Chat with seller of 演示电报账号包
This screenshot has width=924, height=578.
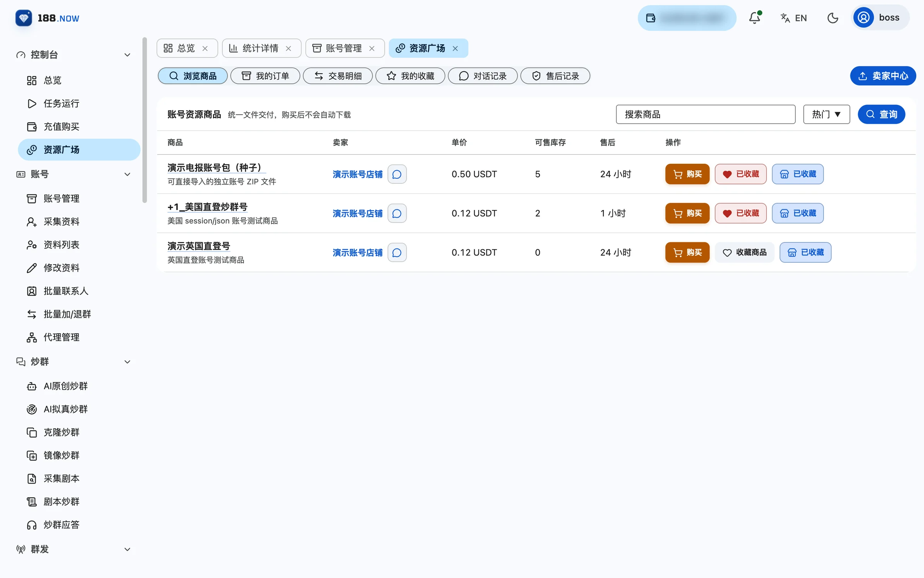(x=397, y=174)
